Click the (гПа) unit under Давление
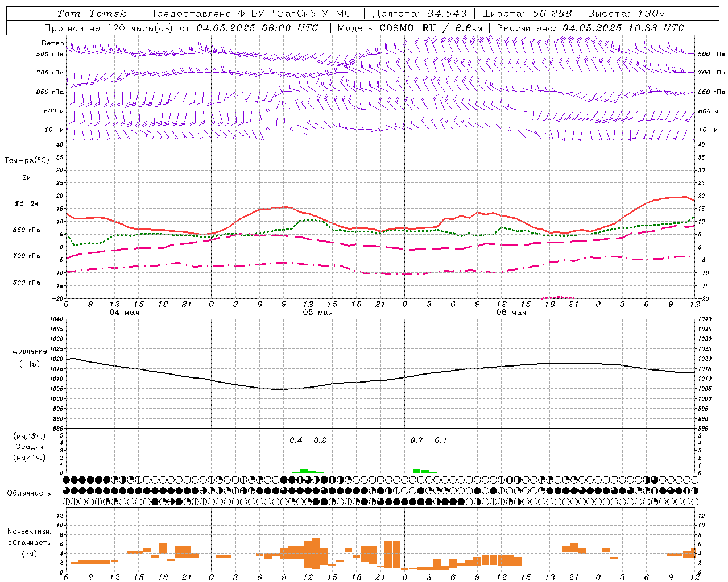 [30, 364]
